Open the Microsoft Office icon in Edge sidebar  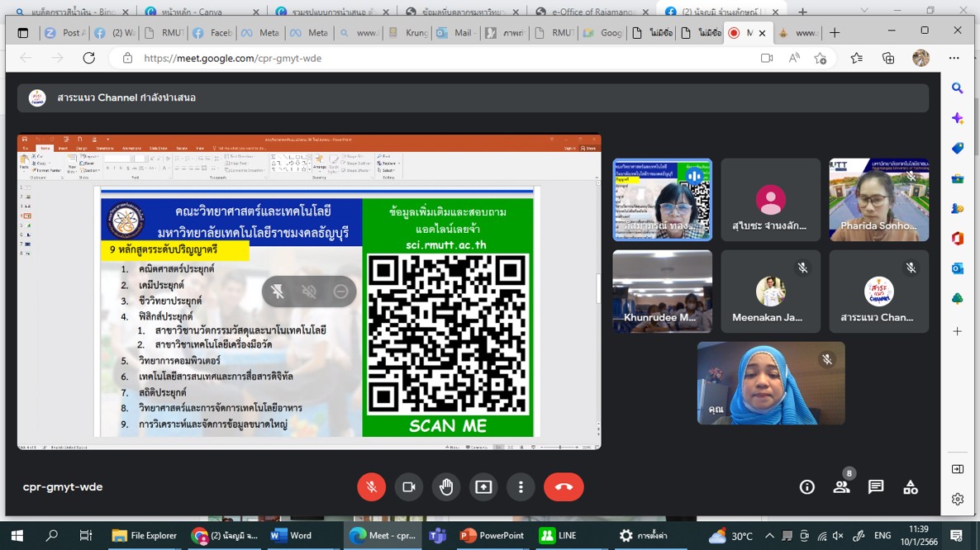(x=958, y=239)
